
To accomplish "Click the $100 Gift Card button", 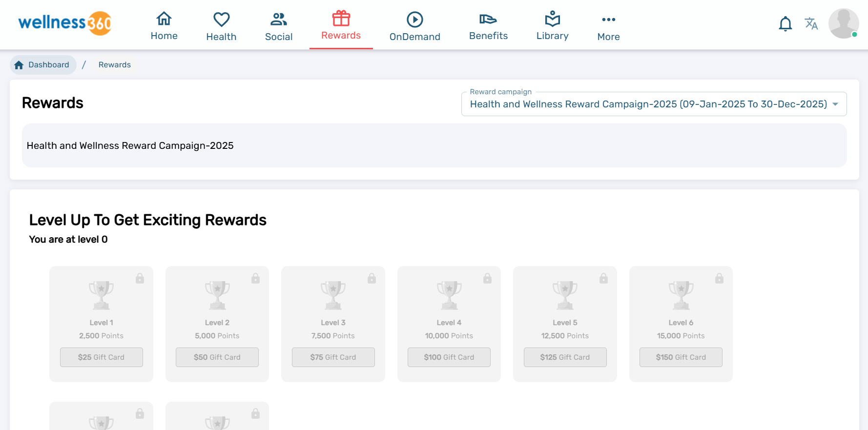I will 449,357.
